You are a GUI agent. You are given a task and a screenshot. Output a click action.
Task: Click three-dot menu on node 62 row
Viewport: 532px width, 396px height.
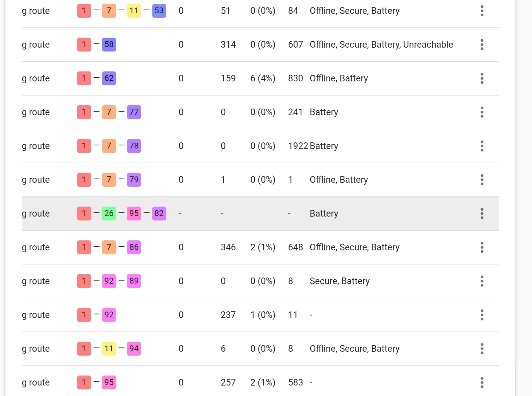click(x=482, y=78)
